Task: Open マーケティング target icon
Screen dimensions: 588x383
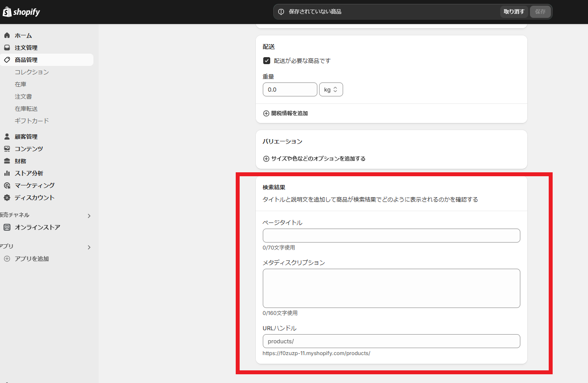Action: (7, 185)
